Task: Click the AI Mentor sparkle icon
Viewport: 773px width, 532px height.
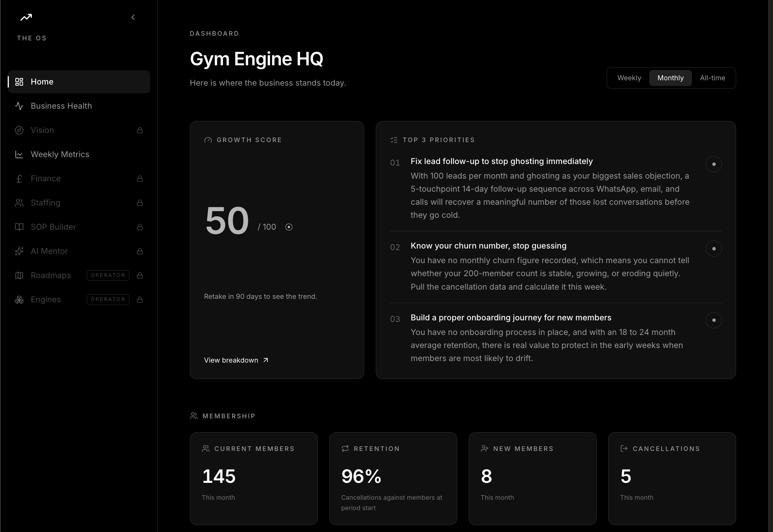Action: coord(19,251)
